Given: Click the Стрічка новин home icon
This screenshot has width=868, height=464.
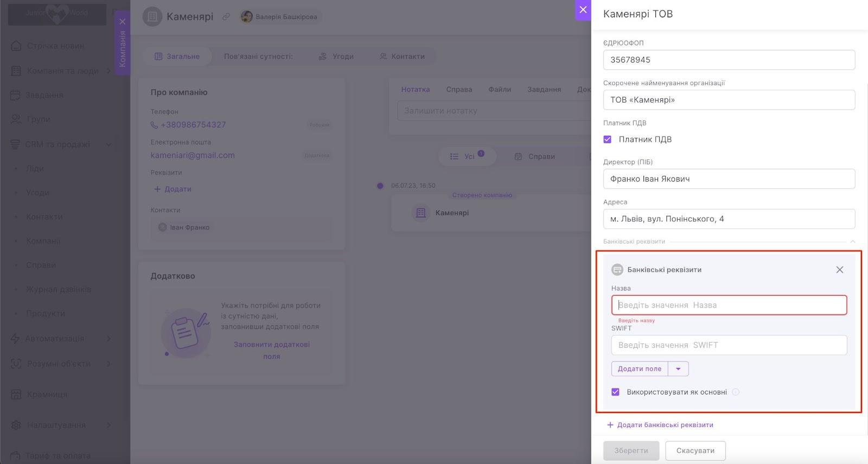Looking at the screenshot, I should (16, 46).
